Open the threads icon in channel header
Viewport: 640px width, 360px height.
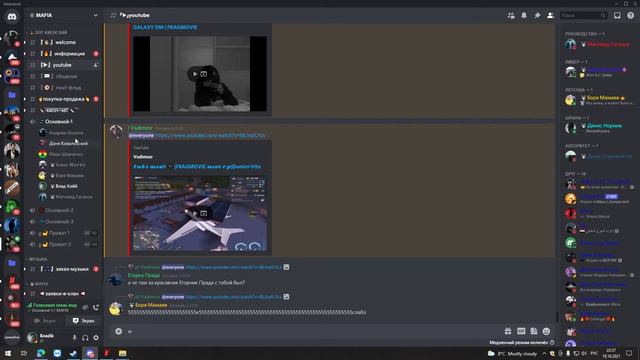pyautogui.click(x=511, y=16)
